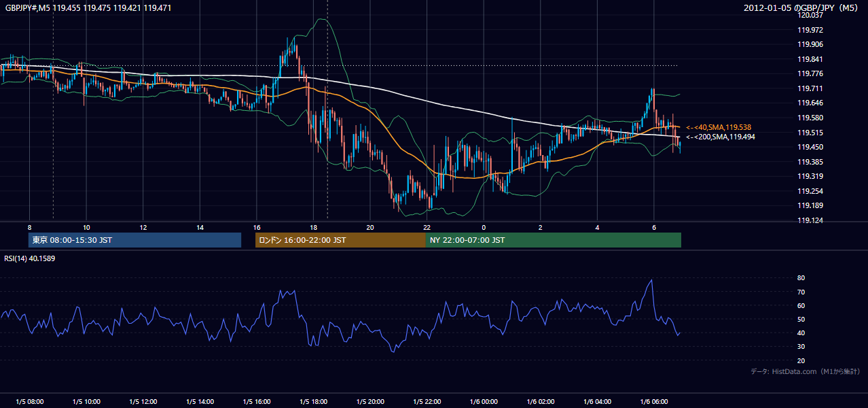Screen dimensions: 868x408
Task: Click hour label 22 under price chart
Action: (x=427, y=227)
